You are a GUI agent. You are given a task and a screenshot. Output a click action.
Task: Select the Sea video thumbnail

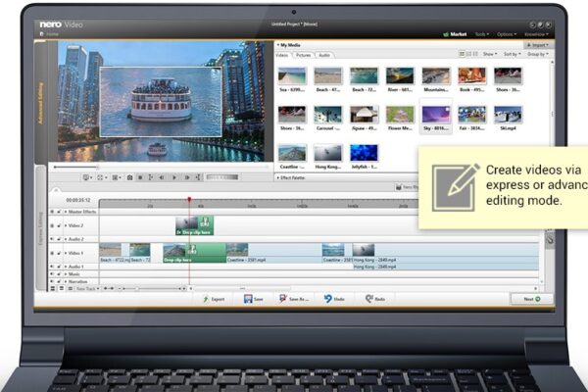tap(292, 75)
